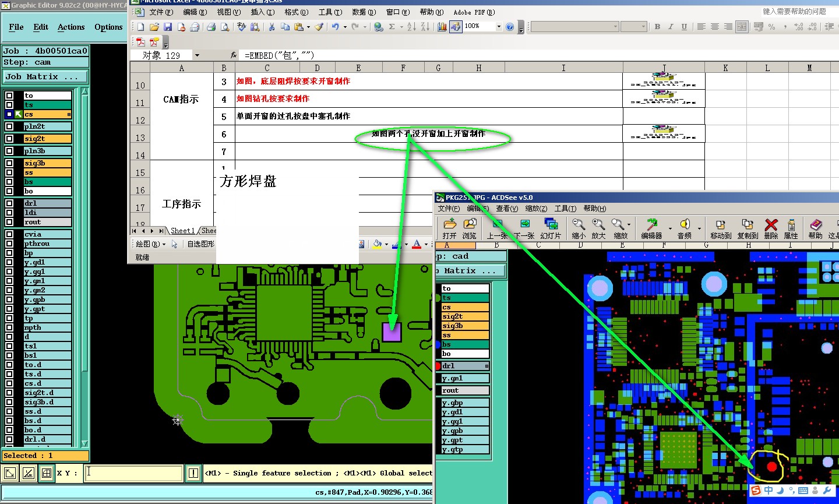The image size is (839, 504).
Task: Click AutoSum sigma icon in Excel
Action: (392, 27)
